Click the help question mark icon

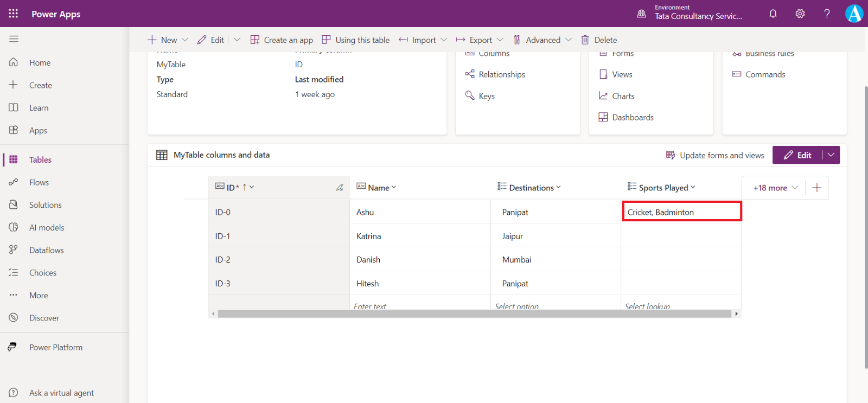827,14
